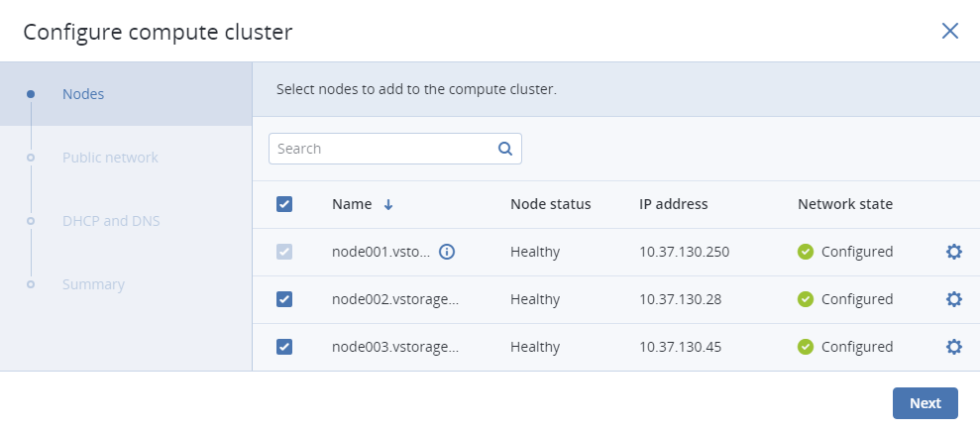
Task: Click the search magnifier icon
Action: click(x=505, y=149)
